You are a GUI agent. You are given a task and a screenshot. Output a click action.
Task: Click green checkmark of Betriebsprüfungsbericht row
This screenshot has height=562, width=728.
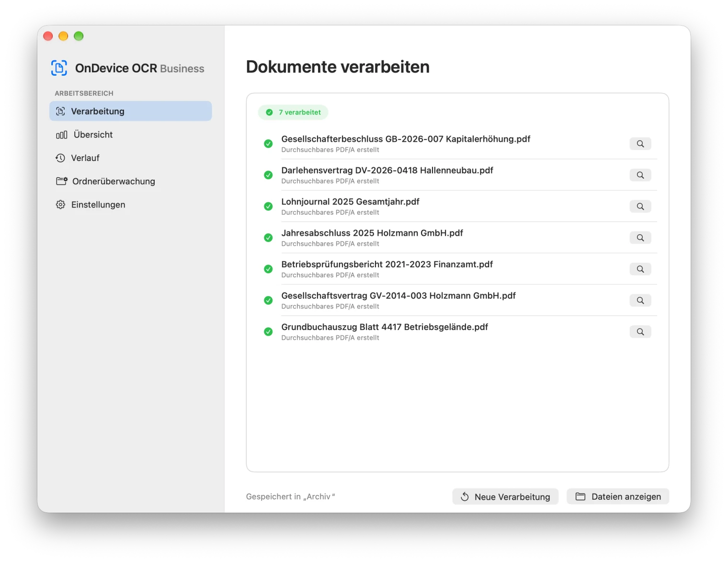[x=268, y=269]
